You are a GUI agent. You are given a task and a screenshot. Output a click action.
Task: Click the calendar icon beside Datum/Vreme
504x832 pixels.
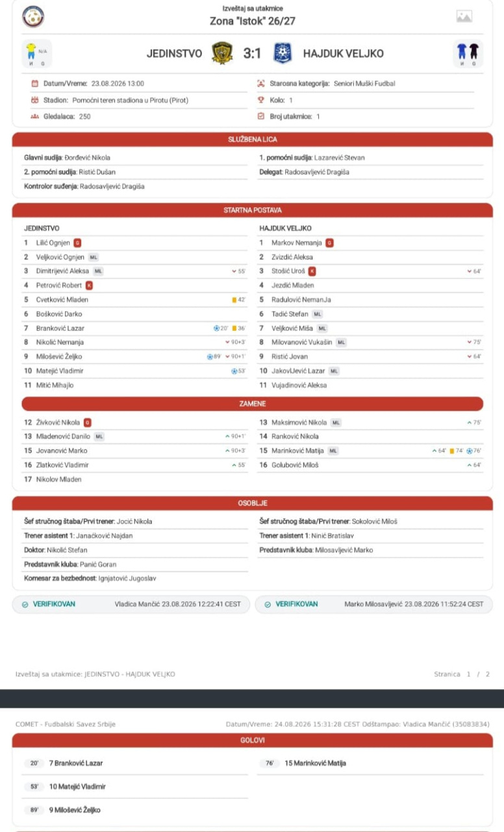[35, 84]
